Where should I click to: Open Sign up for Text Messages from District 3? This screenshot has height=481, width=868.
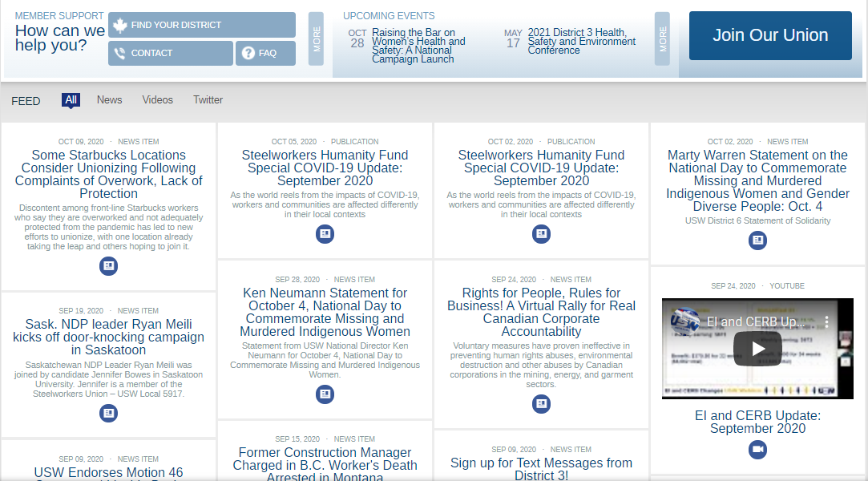coord(541,469)
